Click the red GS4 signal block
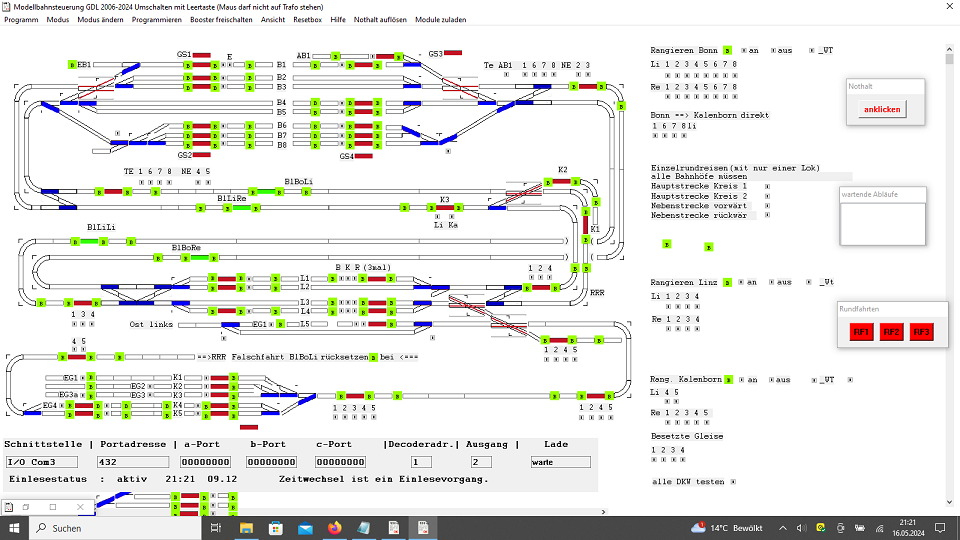Image resolution: width=960 pixels, height=540 pixels. pos(364,156)
